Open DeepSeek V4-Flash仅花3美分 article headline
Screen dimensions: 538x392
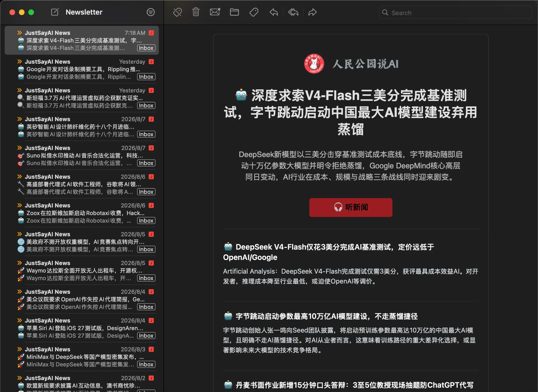point(329,252)
